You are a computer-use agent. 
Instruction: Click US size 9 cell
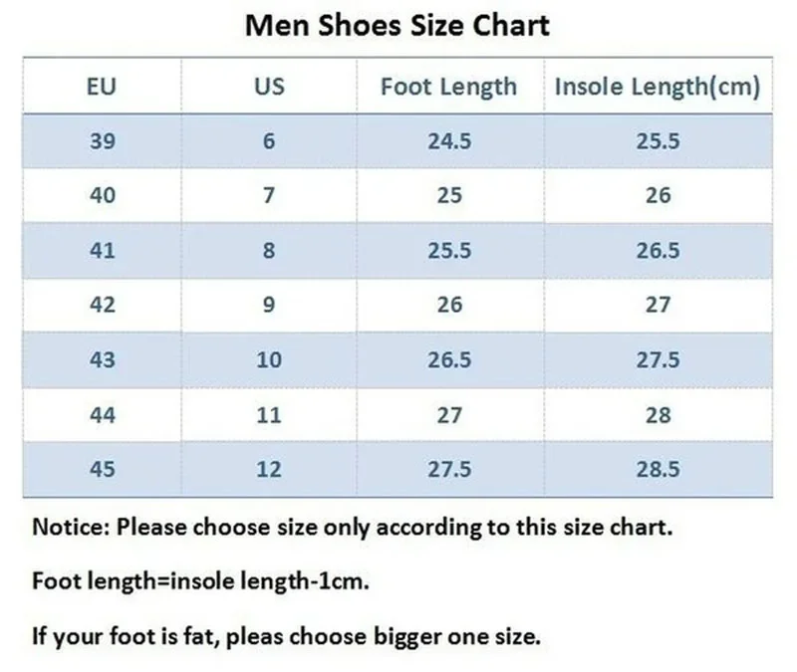[269, 305]
